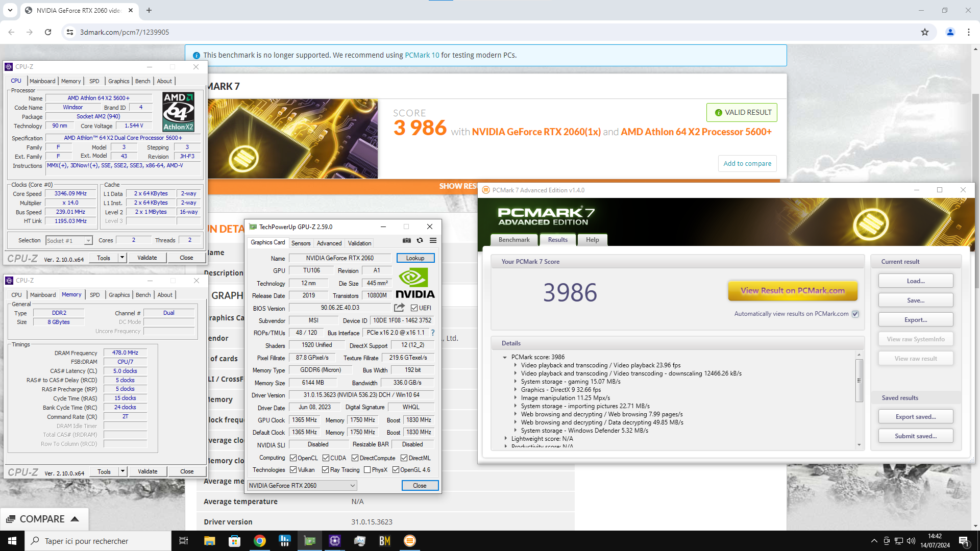This screenshot has width=980, height=551.
Task: Expand Video playback 23.96 fps item
Action: pos(515,365)
